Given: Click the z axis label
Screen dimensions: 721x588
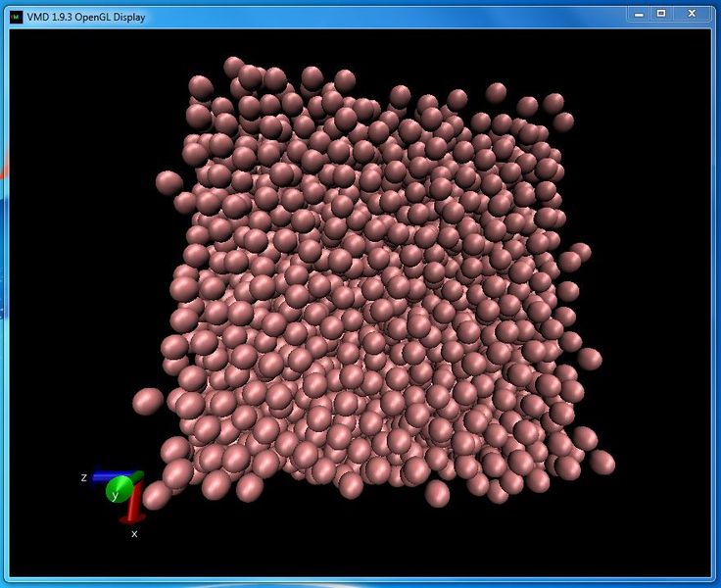Looking at the screenshot, I should (83, 477).
